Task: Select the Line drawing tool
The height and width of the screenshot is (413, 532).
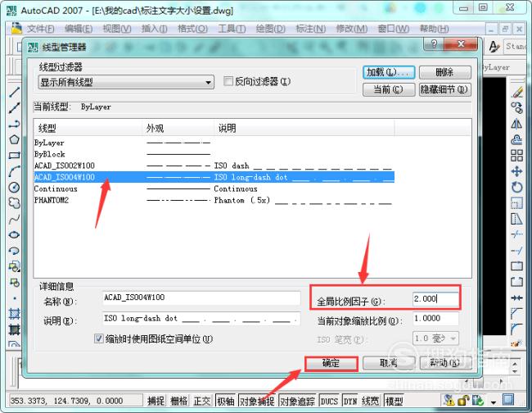Action: (x=14, y=92)
